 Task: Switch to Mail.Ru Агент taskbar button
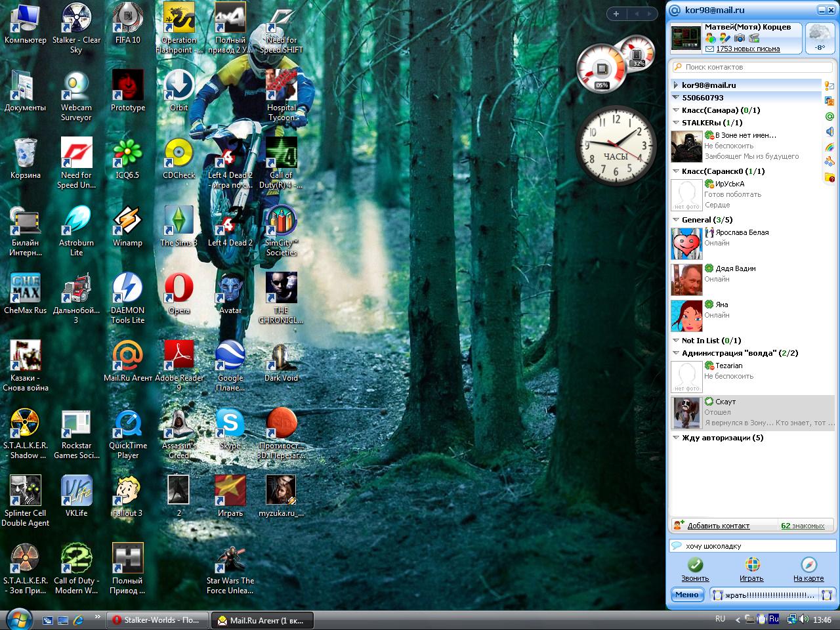(262, 619)
